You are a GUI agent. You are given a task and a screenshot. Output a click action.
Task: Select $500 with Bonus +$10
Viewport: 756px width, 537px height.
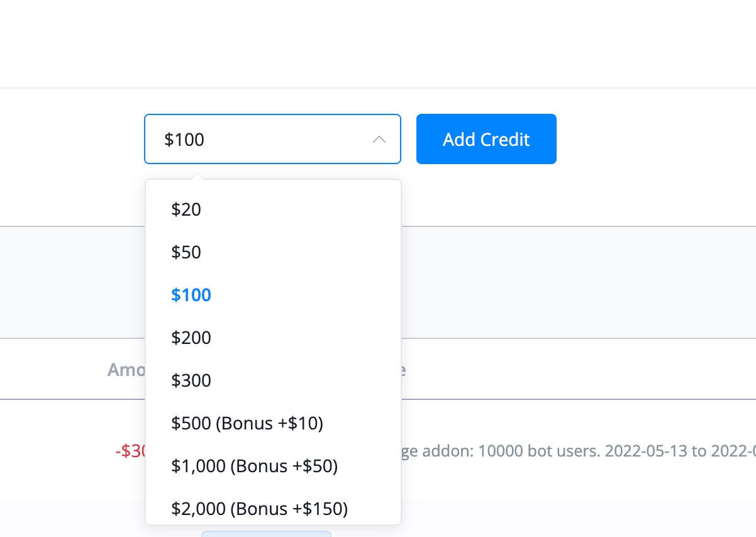coord(273,423)
